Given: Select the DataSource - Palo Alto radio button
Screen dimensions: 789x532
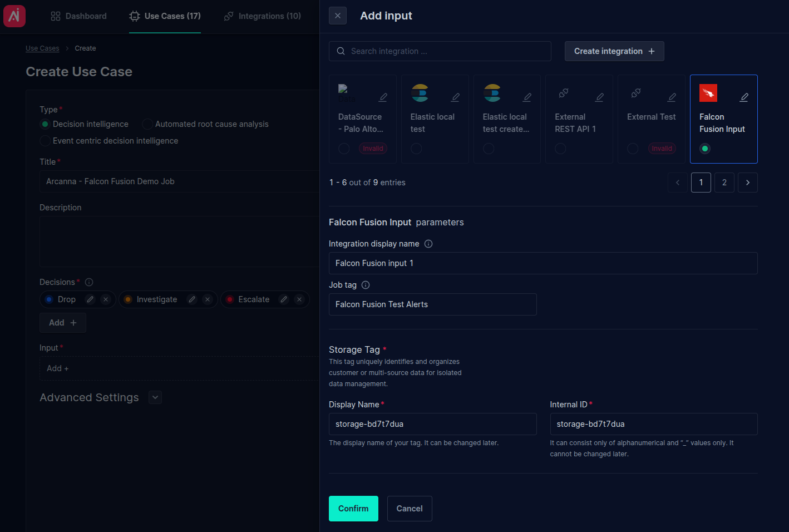Looking at the screenshot, I should tap(344, 149).
